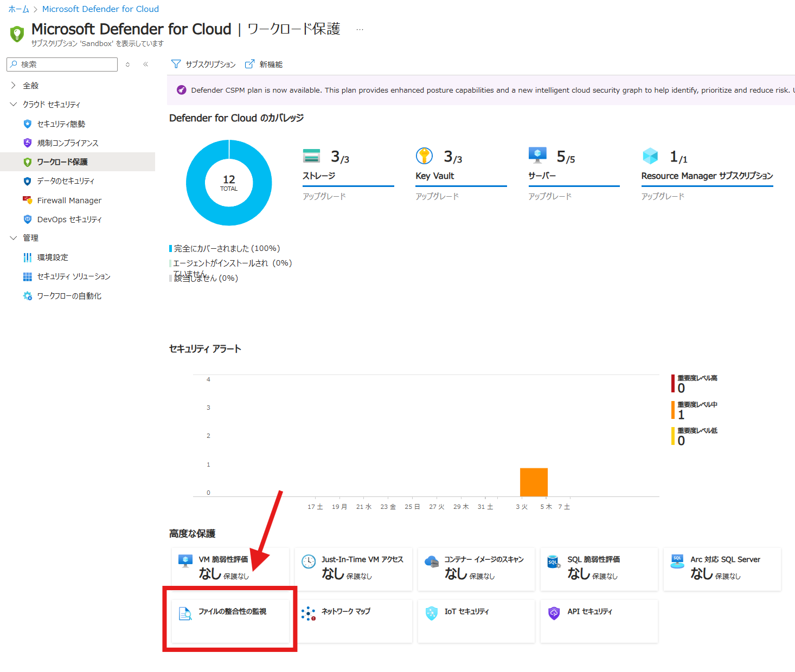Open 環境設定 menu item
This screenshot has height=672, width=795.
pyautogui.click(x=78, y=257)
